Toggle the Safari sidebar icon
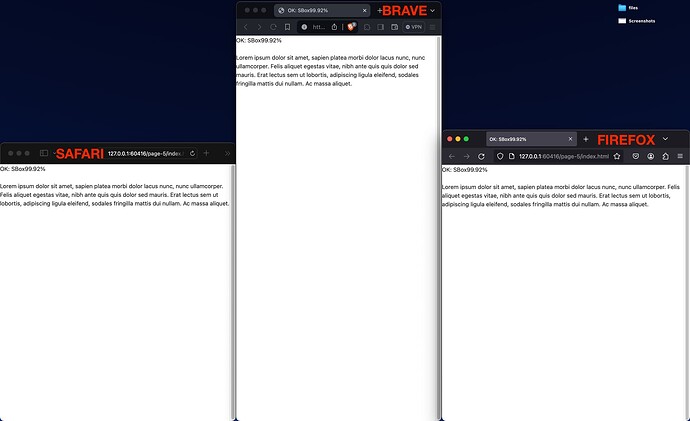 [44, 153]
